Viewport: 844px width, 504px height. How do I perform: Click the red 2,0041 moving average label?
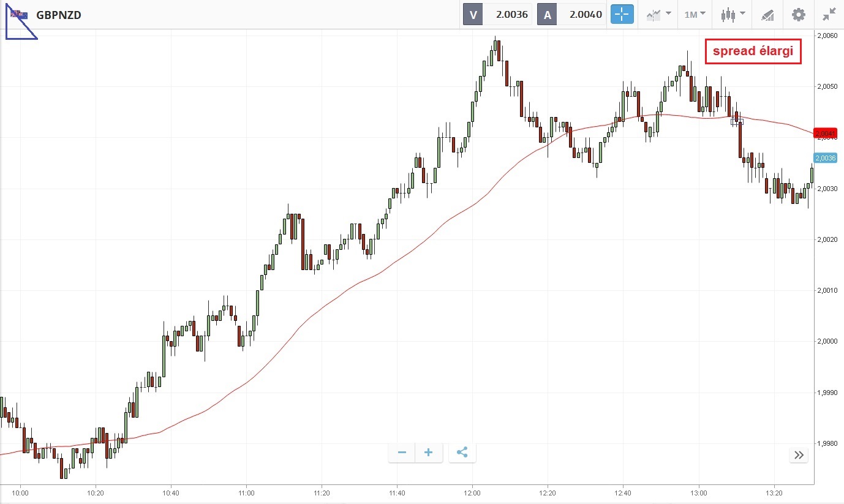825,133
